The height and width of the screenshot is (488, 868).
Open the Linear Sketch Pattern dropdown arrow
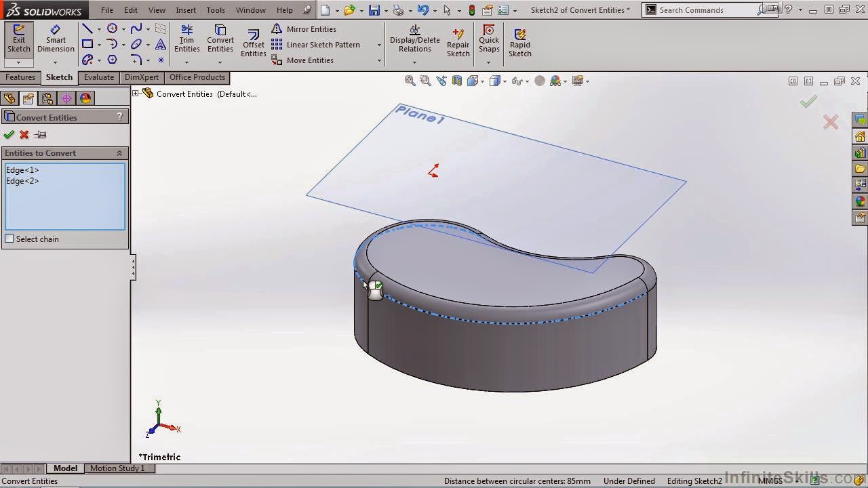(x=379, y=45)
